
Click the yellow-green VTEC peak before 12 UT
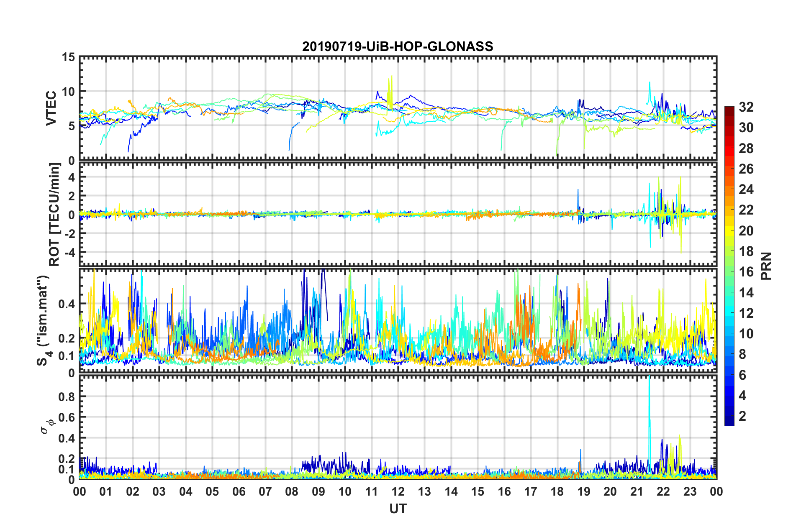point(390,93)
